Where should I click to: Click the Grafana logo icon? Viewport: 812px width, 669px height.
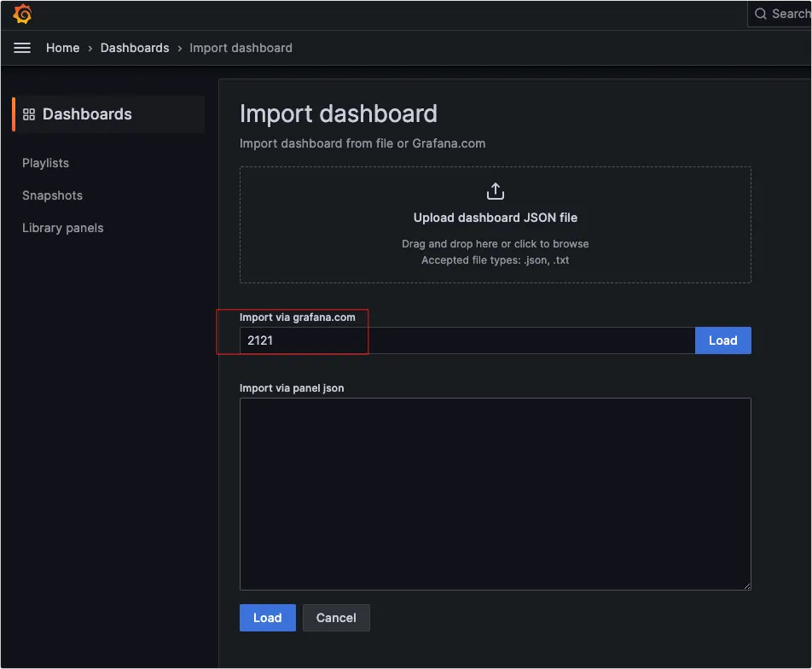click(23, 15)
